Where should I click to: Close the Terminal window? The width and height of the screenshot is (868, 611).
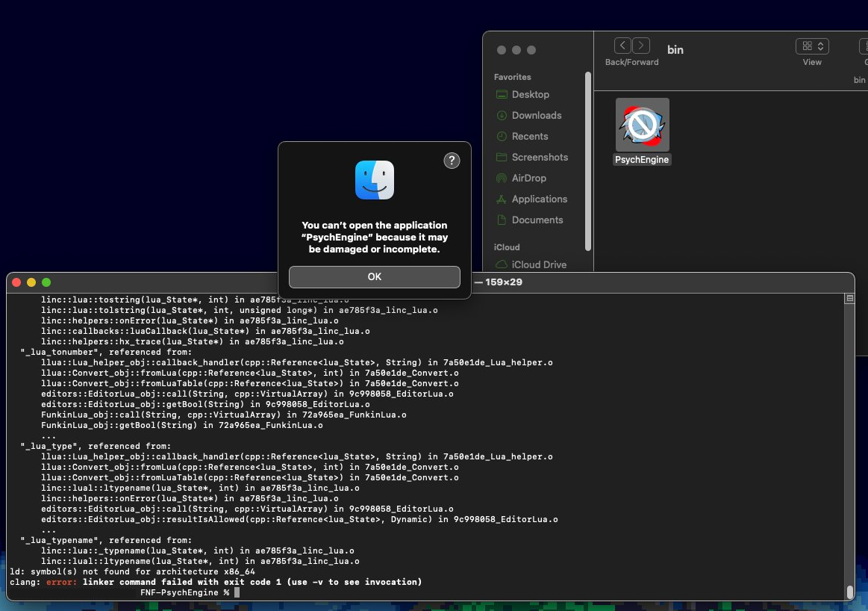click(16, 282)
